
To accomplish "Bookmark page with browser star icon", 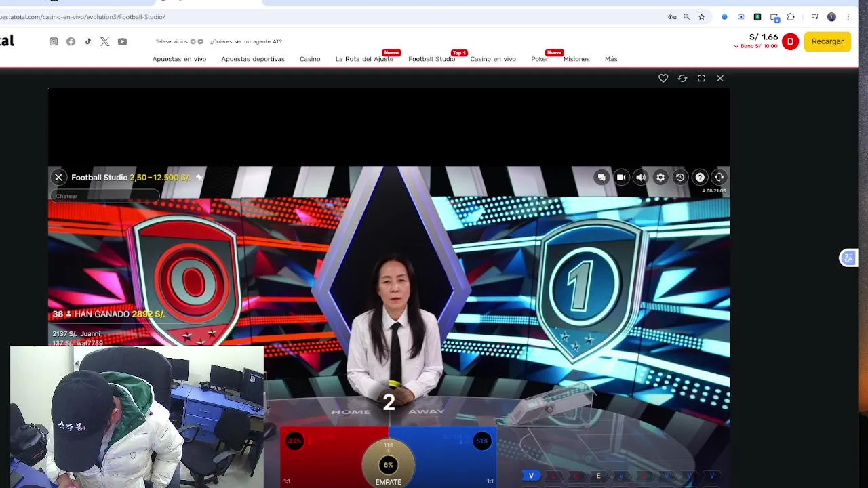I will 702,17.
